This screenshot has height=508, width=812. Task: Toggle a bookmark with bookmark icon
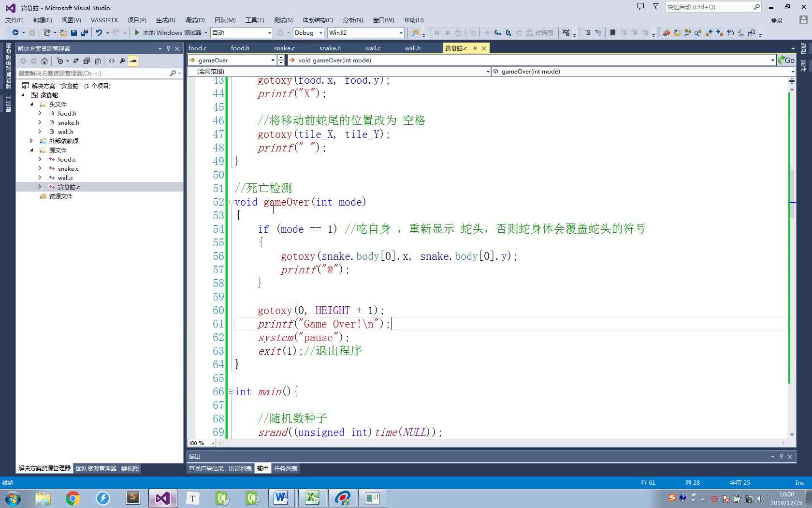click(x=612, y=32)
